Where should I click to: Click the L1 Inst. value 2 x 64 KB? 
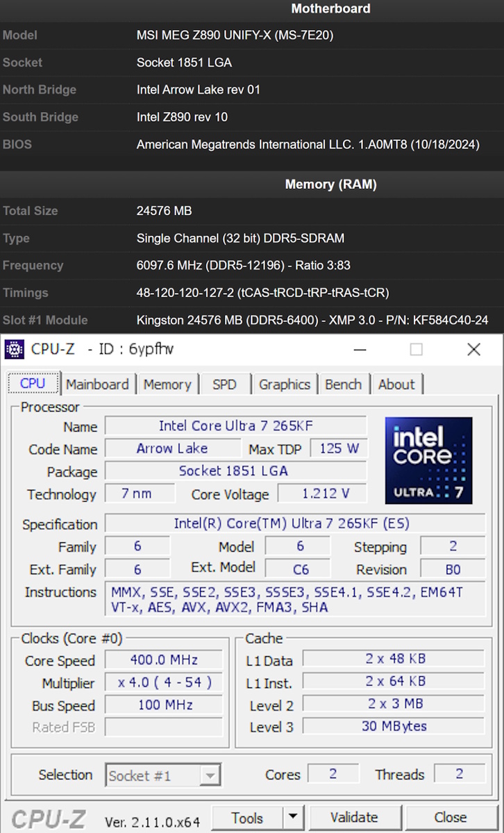pos(394,682)
